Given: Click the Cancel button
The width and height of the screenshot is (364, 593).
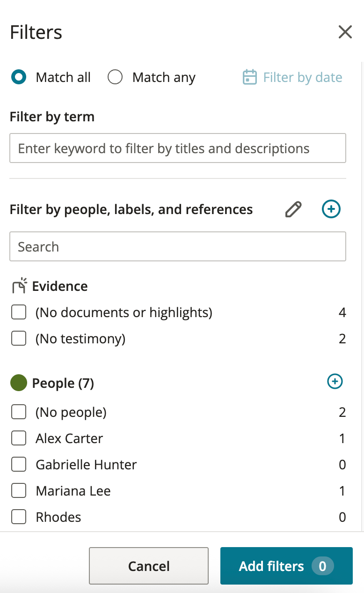Looking at the screenshot, I should click(149, 566).
